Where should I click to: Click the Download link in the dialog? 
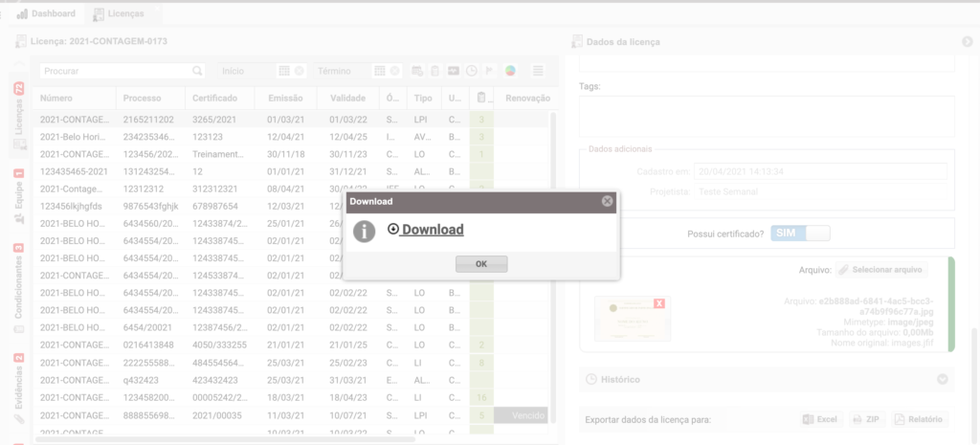tap(426, 230)
